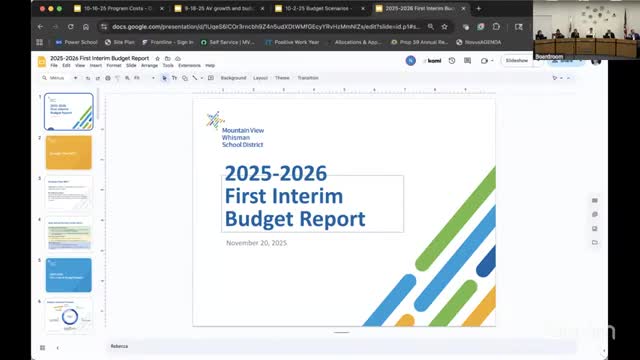
Task: Click the Redo arrow in the toolbar
Action: [98, 78]
